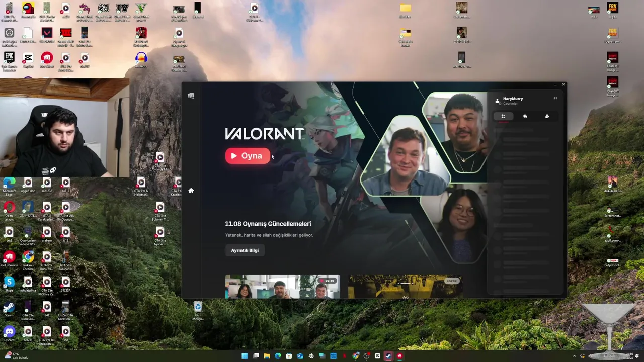
Task: Select the 'arabam' media file on the desktop
Action: (47, 234)
